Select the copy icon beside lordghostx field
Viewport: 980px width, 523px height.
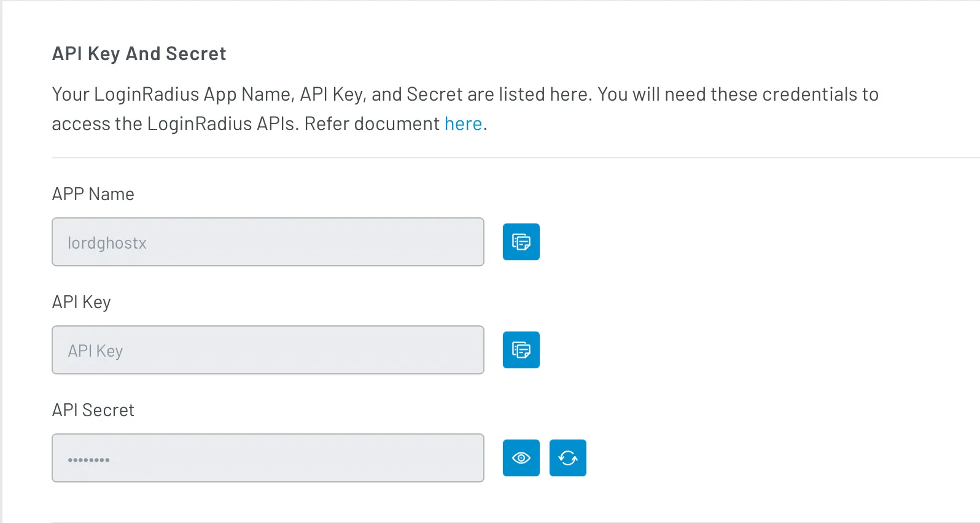[520, 242]
